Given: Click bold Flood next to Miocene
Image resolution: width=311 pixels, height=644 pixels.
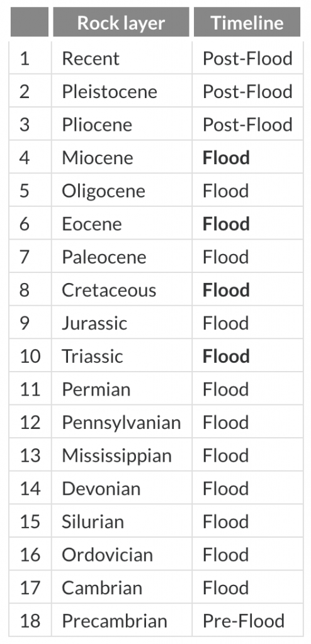Looking at the screenshot, I should tap(226, 158).
